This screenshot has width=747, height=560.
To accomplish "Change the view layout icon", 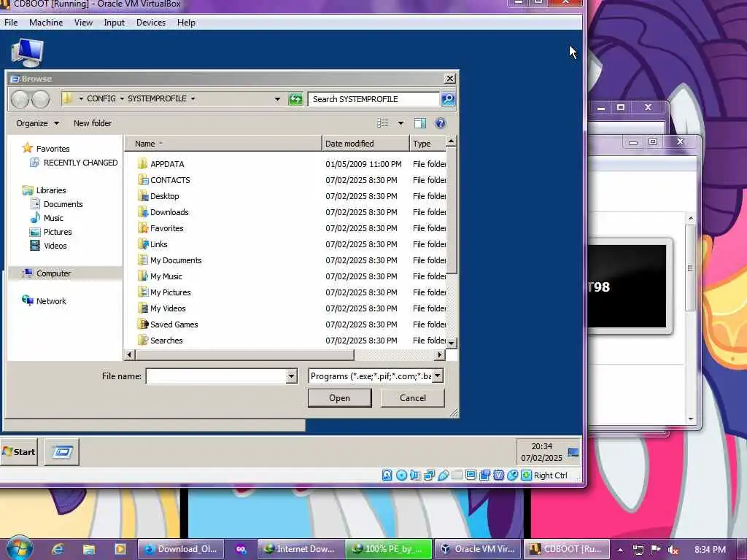I will 382,123.
